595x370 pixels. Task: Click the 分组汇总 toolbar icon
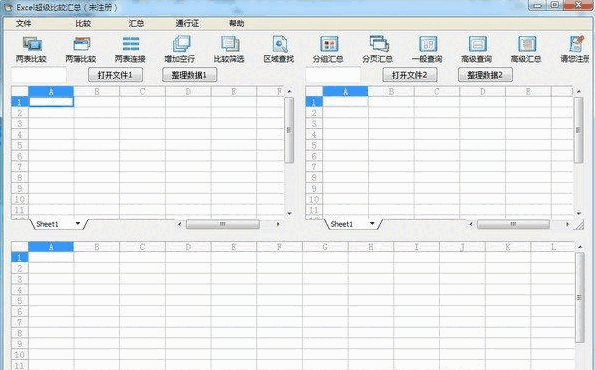pyautogui.click(x=329, y=44)
